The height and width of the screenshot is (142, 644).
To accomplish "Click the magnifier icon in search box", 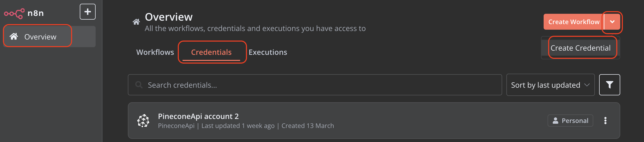I will click(139, 85).
